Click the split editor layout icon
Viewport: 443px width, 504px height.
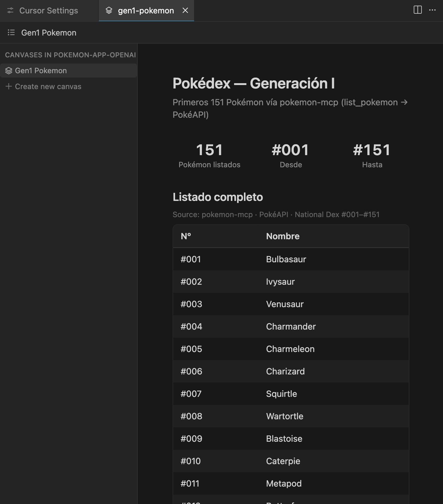(417, 10)
